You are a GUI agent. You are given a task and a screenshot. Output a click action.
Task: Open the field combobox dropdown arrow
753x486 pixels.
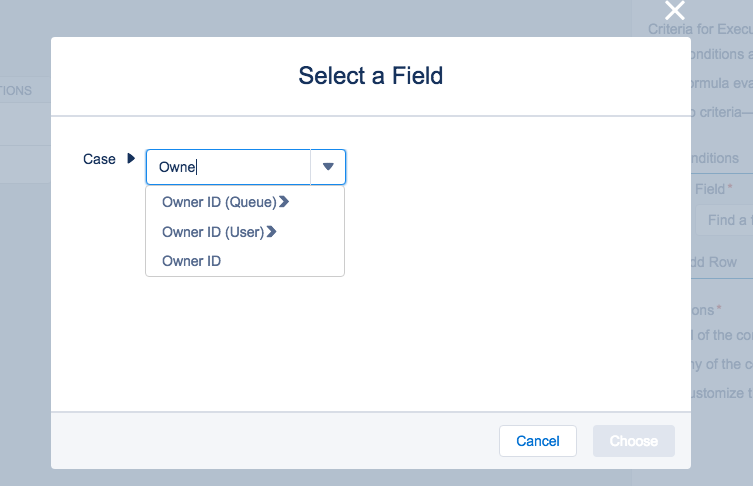[x=328, y=167]
